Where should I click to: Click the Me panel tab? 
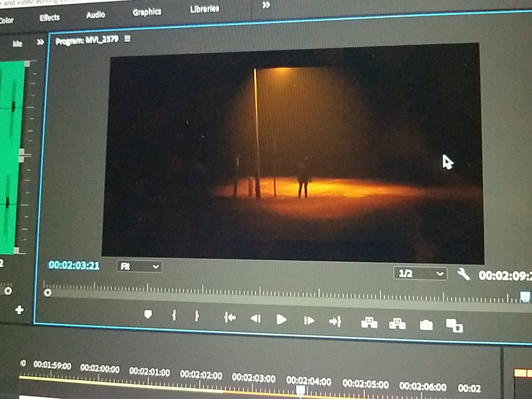[17, 44]
